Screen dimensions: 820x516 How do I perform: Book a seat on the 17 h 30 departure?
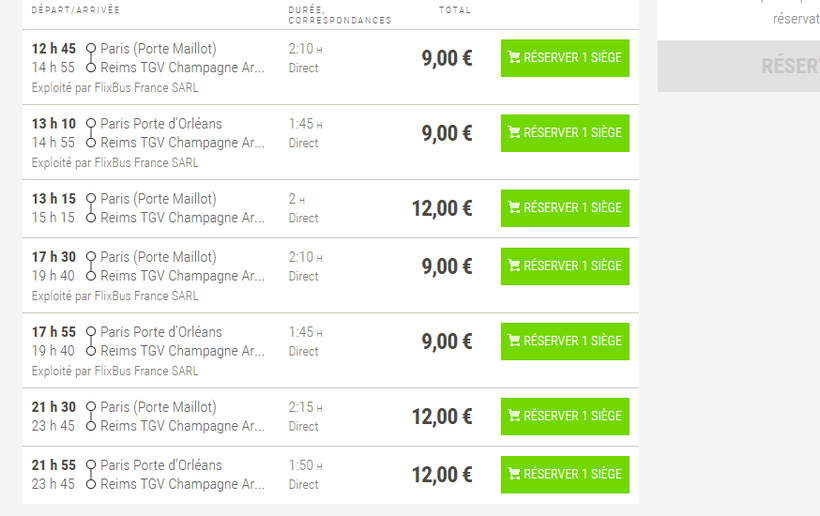click(565, 266)
